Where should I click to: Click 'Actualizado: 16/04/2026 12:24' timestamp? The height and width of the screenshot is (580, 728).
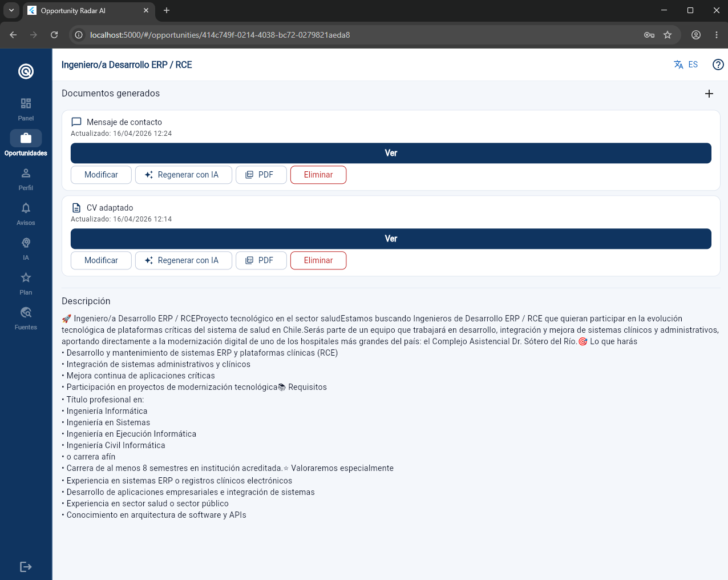click(x=121, y=134)
